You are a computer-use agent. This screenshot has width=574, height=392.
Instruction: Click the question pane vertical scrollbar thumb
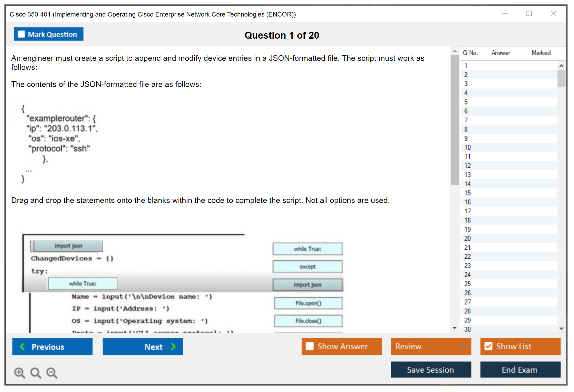(x=454, y=120)
